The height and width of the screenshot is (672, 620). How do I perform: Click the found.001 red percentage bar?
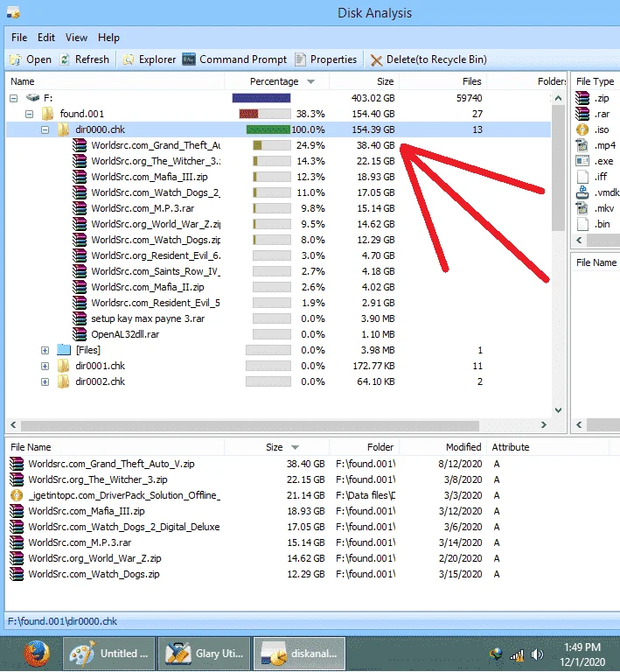(265, 114)
